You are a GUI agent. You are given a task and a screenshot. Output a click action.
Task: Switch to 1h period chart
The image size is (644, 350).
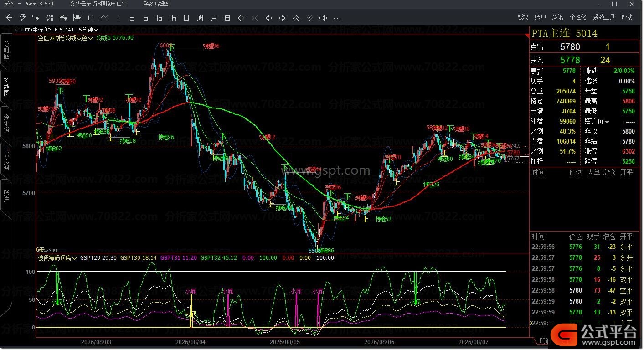(x=173, y=18)
